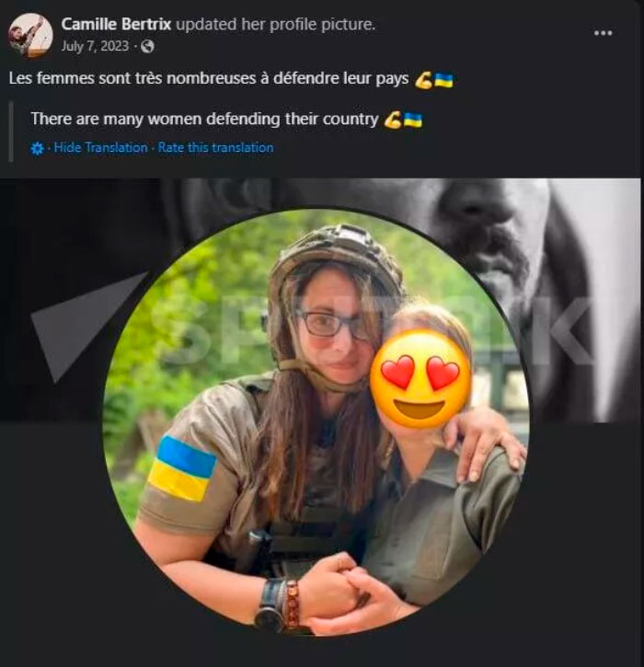Click the translation settings gear icon
644x667 pixels.
click(x=38, y=148)
